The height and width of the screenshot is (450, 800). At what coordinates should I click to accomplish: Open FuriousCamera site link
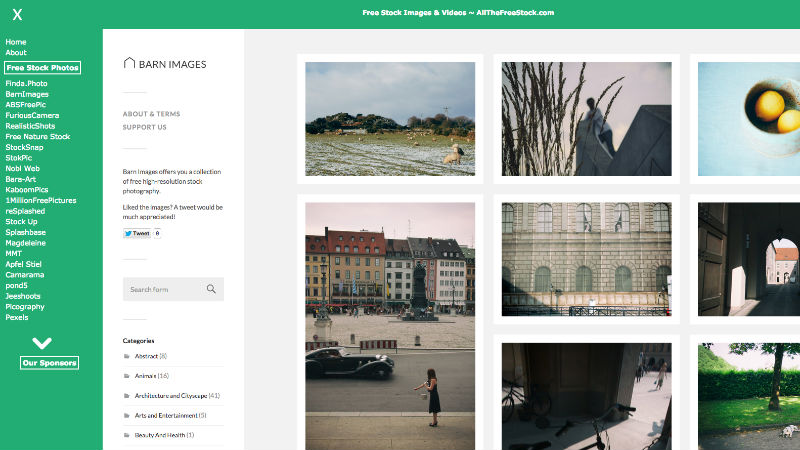click(x=32, y=115)
